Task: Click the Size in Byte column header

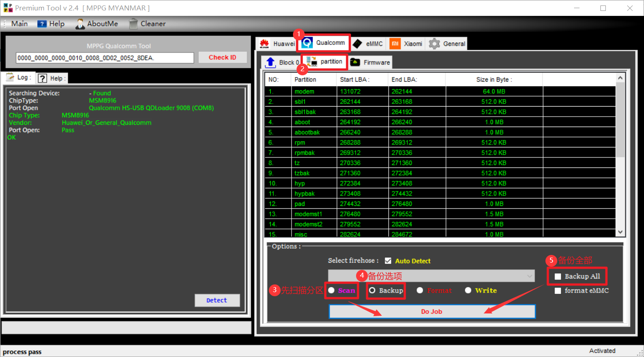Action: click(494, 79)
